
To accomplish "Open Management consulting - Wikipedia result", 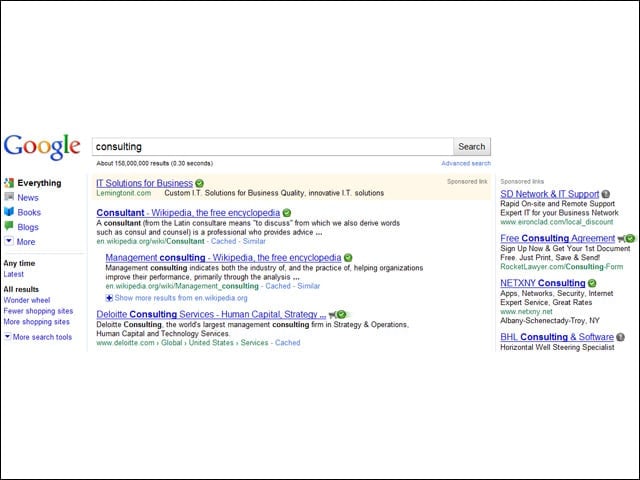I will (223, 258).
